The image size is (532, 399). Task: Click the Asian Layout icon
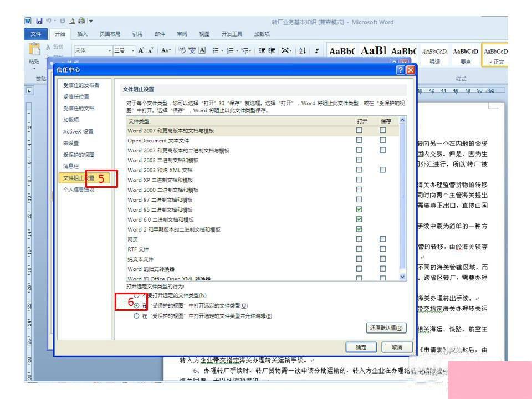coord(285,50)
